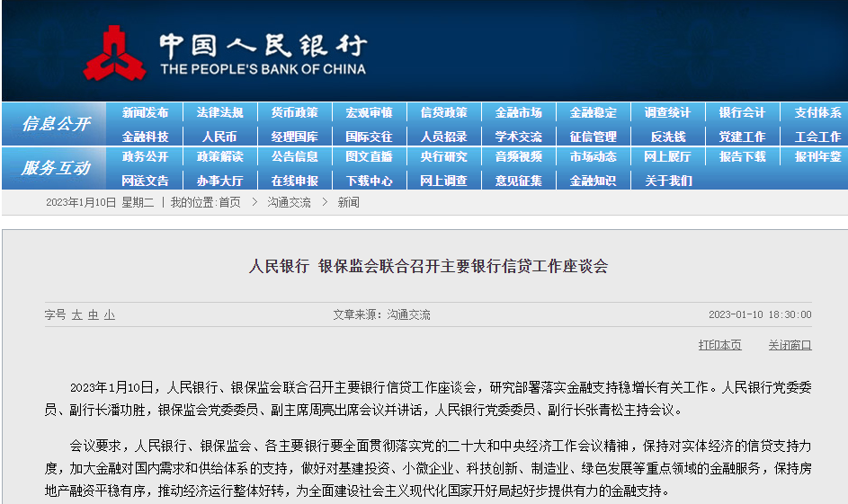Open 政策解读 link

[x=219, y=156]
